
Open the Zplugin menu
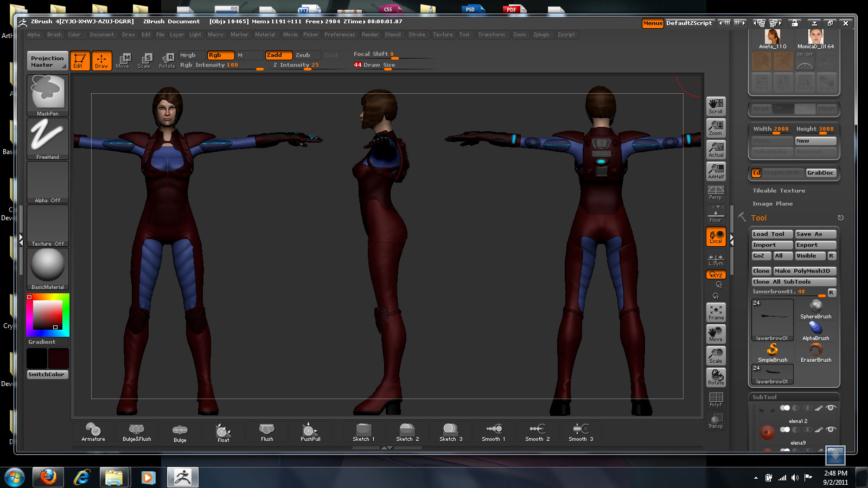(541, 35)
